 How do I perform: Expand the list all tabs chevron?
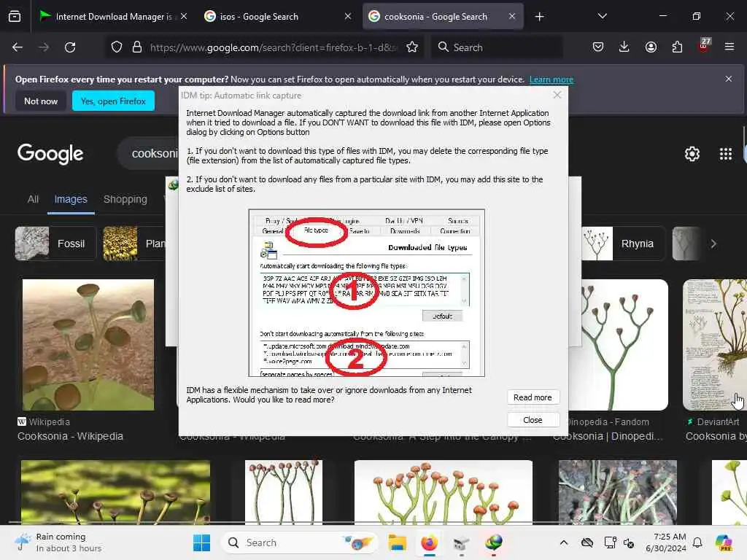(602, 16)
